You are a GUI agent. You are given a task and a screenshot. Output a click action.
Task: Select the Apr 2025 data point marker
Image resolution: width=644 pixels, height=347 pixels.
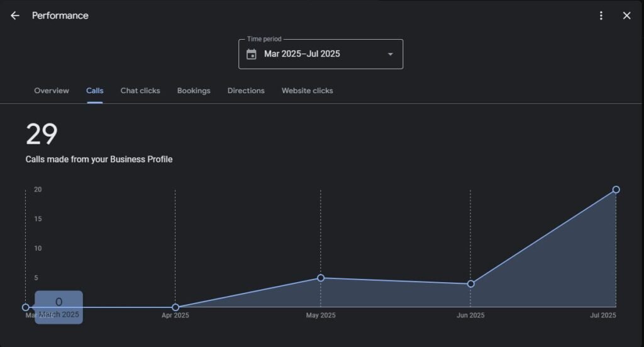pyautogui.click(x=175, y=307)
